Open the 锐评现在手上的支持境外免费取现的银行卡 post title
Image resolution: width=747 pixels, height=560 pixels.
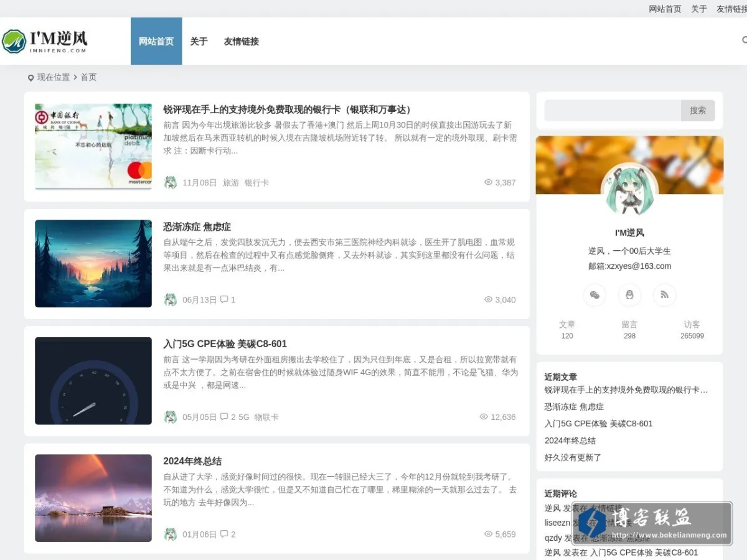pos(289,110)
